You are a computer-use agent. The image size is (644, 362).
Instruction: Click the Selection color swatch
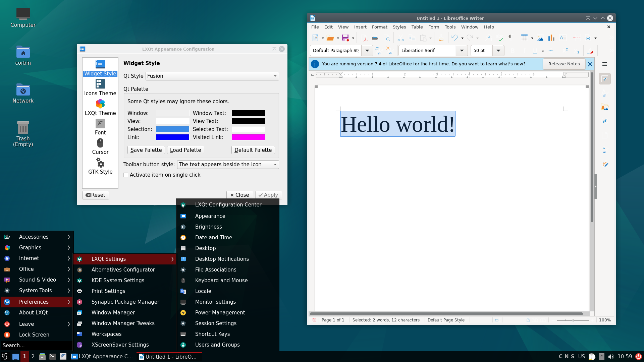click(x=172, y=129)
